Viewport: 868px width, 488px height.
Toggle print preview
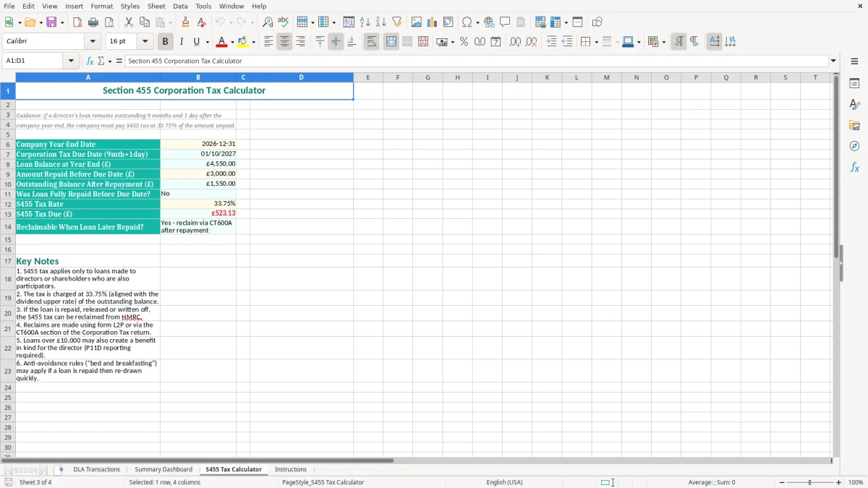(x=109, y=22)
